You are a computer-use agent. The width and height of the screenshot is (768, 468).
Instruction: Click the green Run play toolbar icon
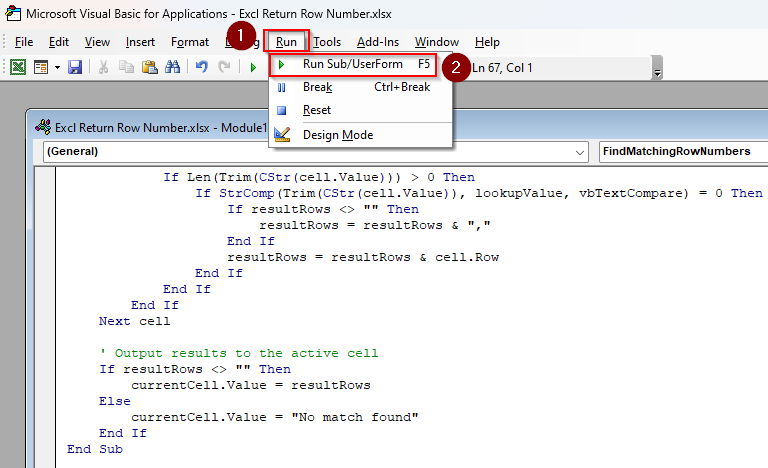253,67
